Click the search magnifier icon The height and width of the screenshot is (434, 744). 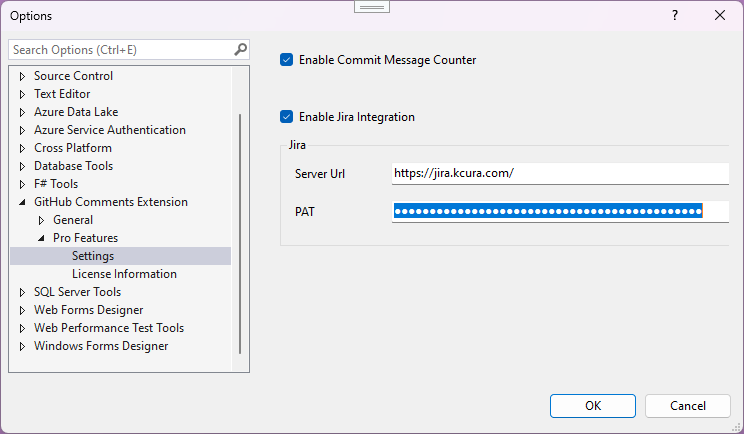(240, 49)
